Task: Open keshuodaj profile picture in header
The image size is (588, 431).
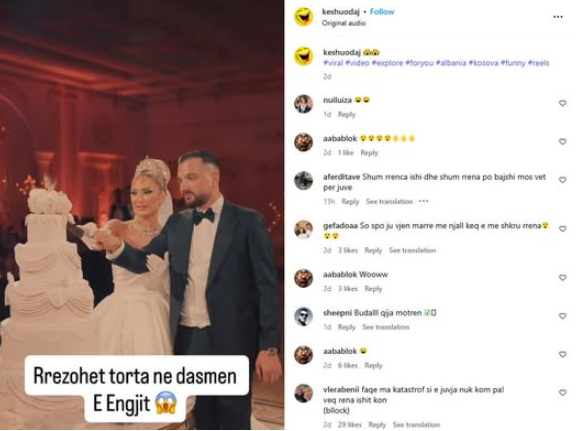Action: (303, 17)
